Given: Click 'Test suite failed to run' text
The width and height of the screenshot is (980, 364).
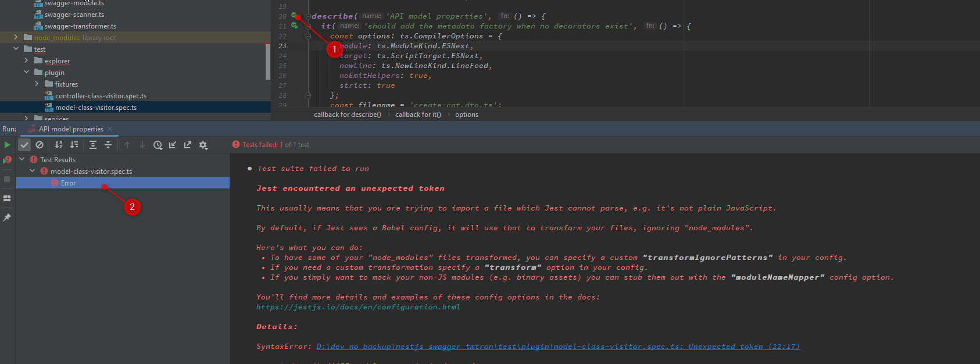Looking at the screenshot, I should pyautogui.click(x=313, y=169).
